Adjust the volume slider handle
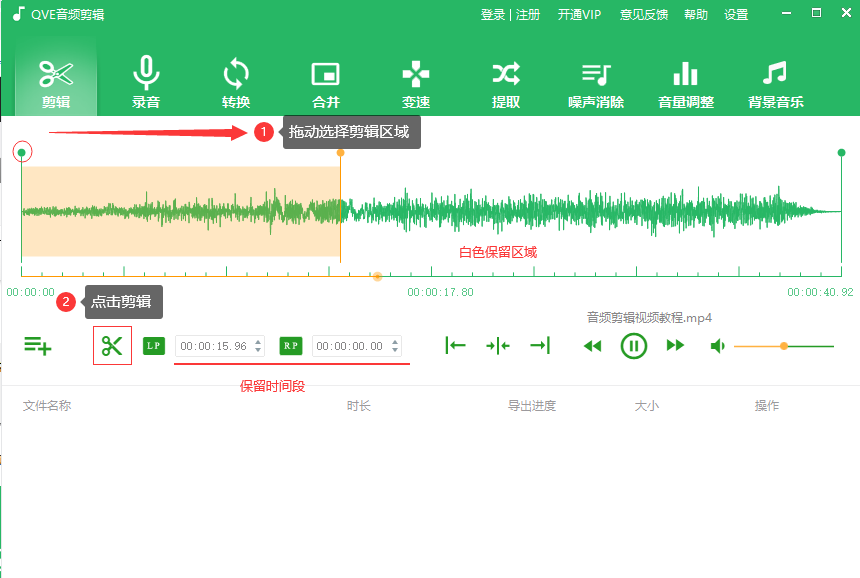The width and height of the screenshot is (860, 578). pyautogui.click(x=783, y=345)
